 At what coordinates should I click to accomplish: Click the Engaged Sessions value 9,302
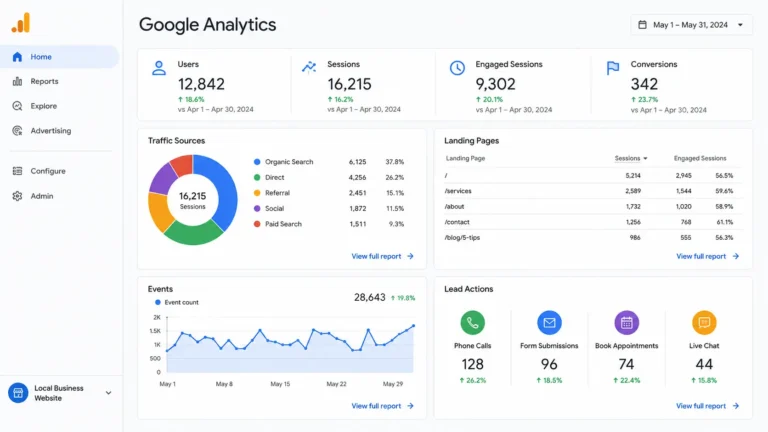(495, 84)
